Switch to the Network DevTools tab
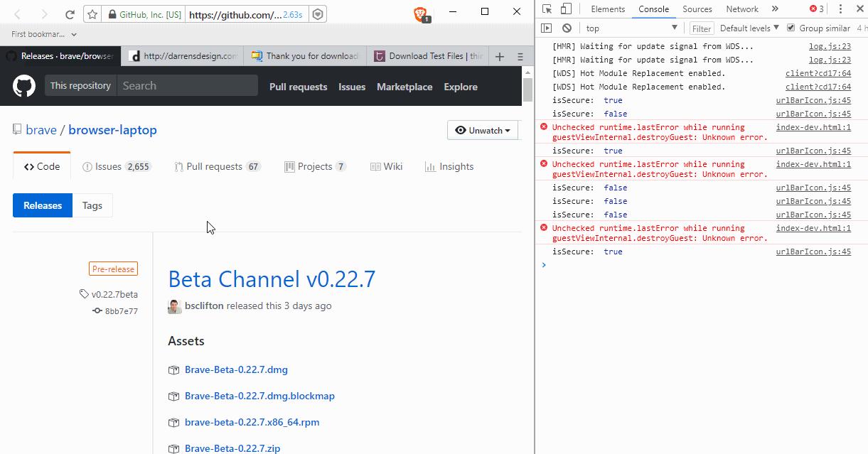868x454 pixels. (742, 9)
